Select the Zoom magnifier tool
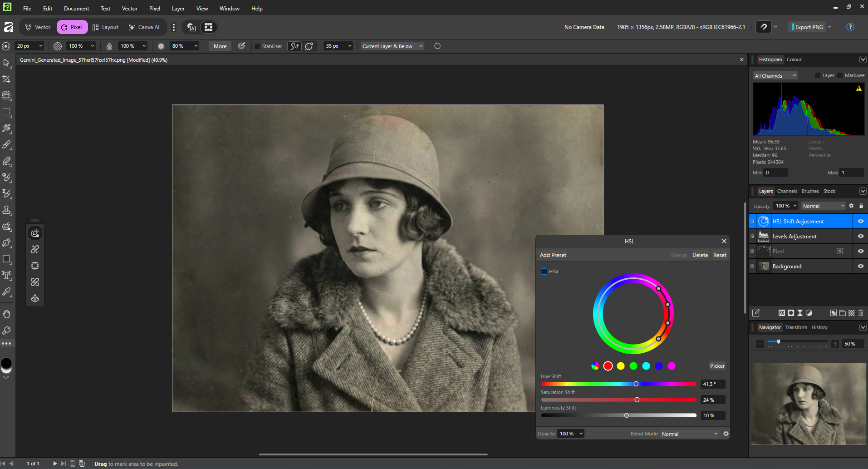This screenshot has height=469, width=868. [6, 331]
